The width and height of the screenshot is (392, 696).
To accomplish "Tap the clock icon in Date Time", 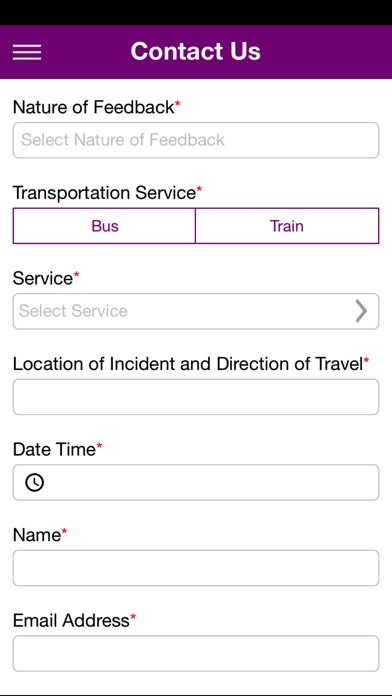I will [35, 482].
